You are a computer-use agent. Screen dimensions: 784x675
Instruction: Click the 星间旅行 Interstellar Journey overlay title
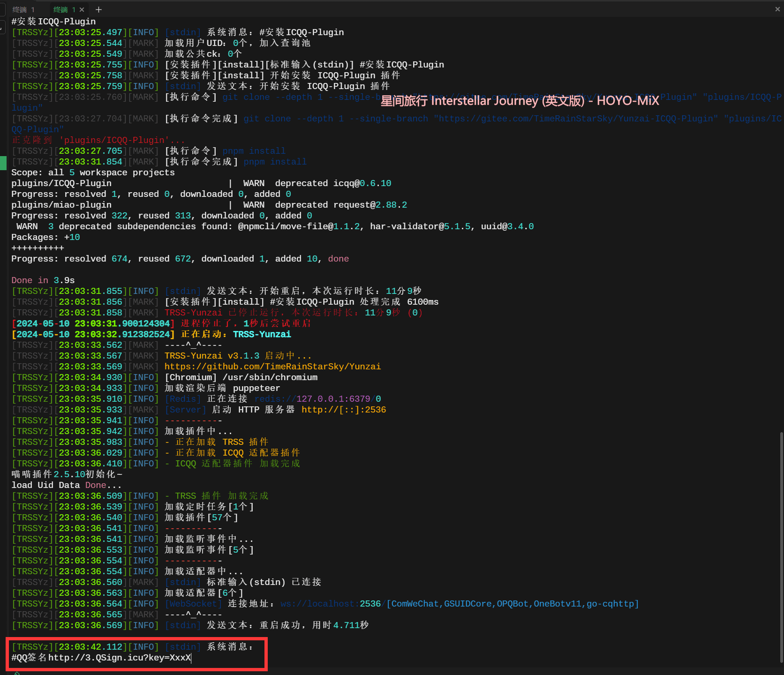tap(520, 101)
